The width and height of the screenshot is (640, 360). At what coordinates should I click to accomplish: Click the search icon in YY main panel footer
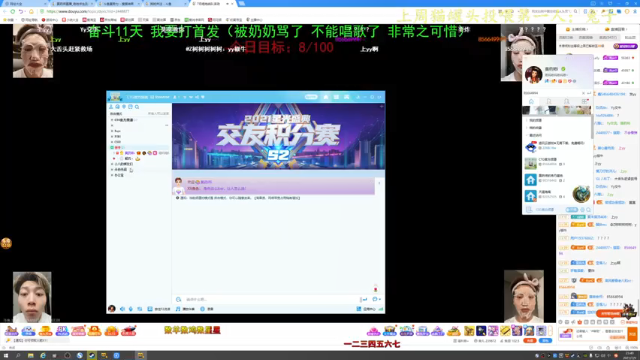point(588,210)
